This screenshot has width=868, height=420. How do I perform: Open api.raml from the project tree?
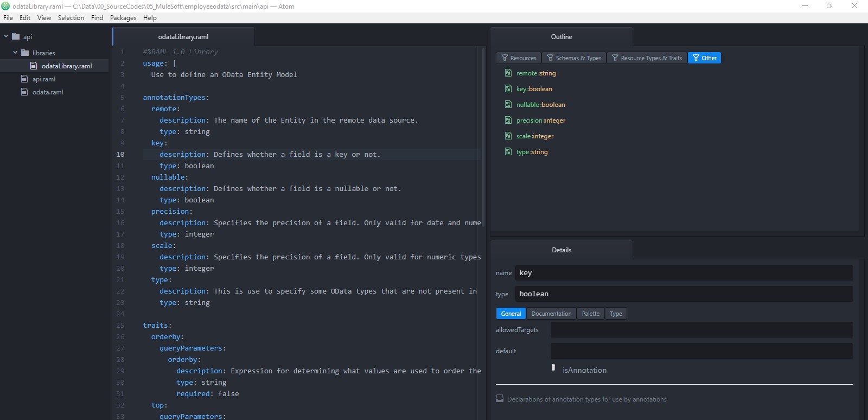[x=44, y=79]
